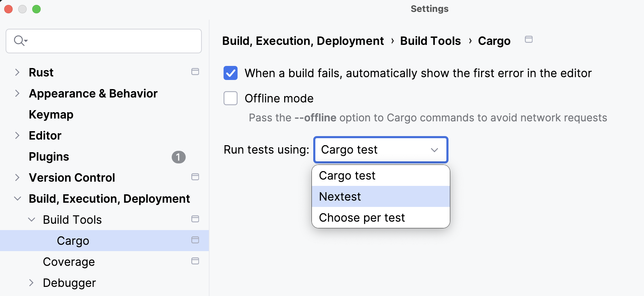Click the search magnifier icon
The height and width of the screenshot is (296, 644).
click(20, 40)
